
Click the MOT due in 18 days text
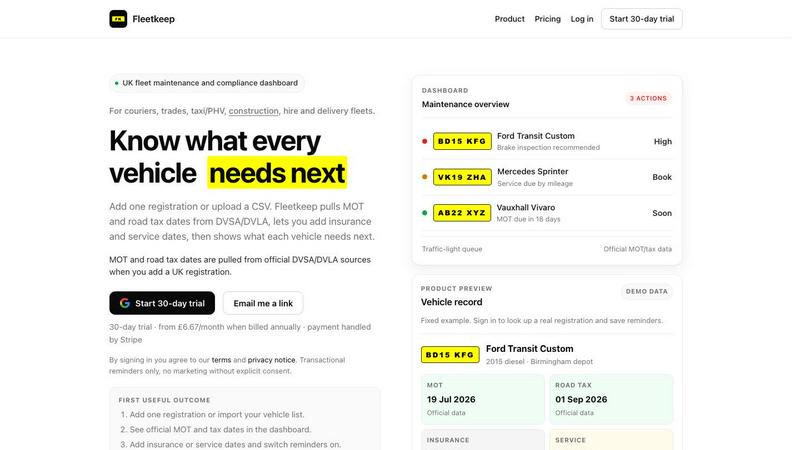(x=529, y=219)
